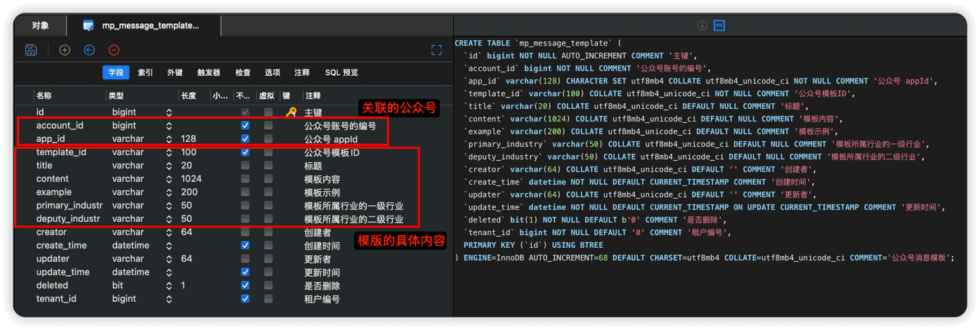The image size is (980, 330).
Task: Click the ENGINE=InnoDB line in SQL panel
Action: (x=705, y=258)
